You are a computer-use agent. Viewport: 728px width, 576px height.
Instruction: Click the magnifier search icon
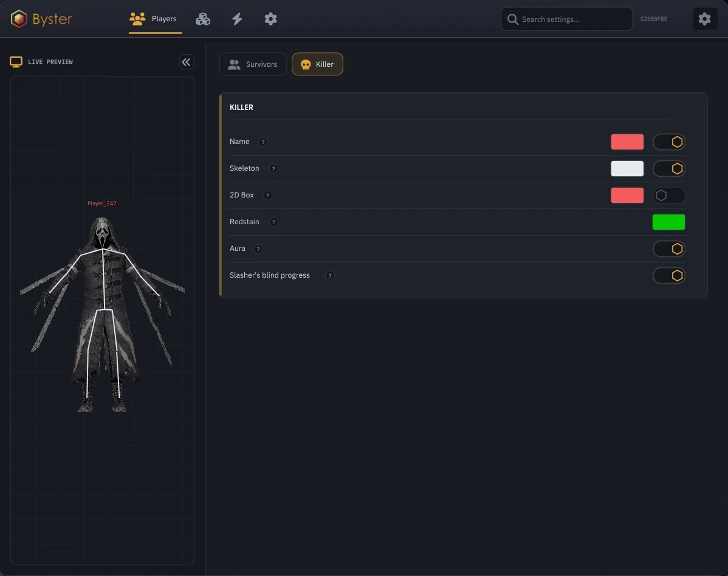pos(512,19)
